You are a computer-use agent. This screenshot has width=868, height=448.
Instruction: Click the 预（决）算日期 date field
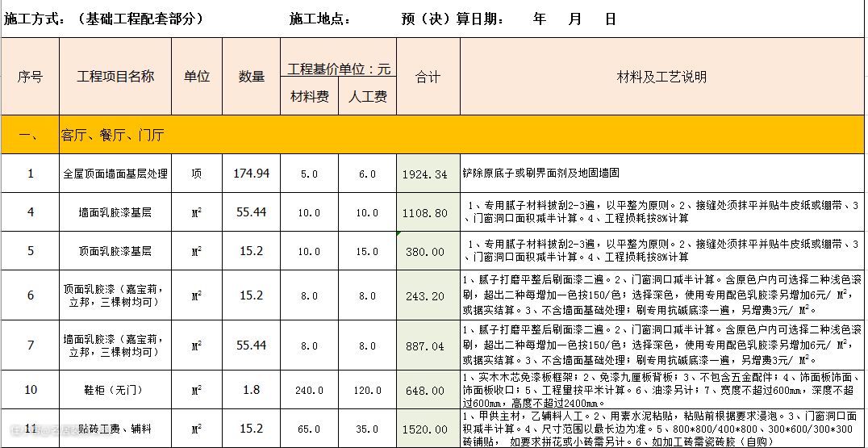(x=453, y=19)
